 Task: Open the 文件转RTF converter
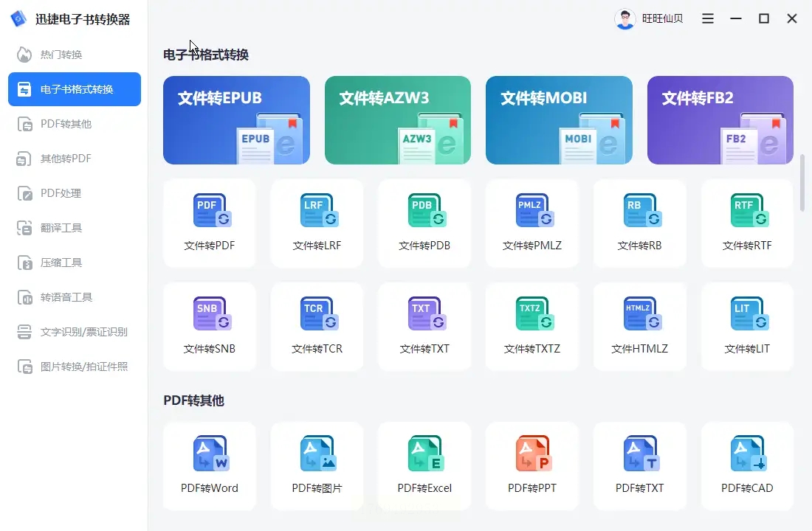747,223
